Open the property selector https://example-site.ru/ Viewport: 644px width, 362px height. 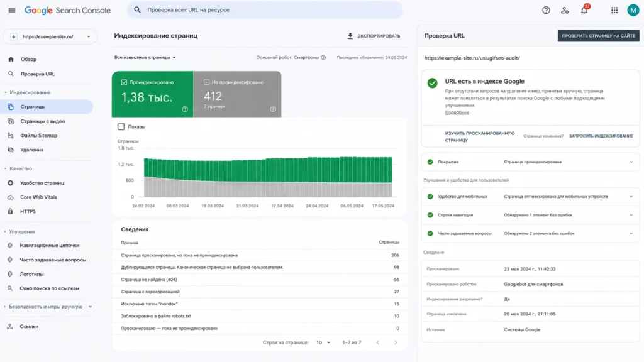click(50, 36)
